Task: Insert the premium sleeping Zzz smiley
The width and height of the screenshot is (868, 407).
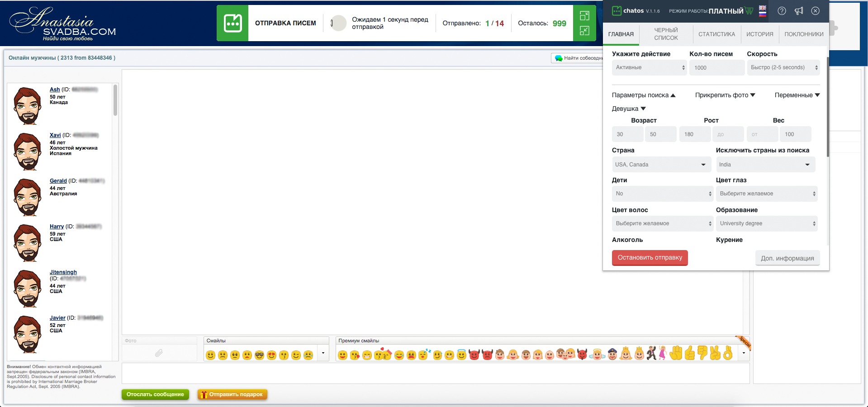Action: (x=424, y=354)
